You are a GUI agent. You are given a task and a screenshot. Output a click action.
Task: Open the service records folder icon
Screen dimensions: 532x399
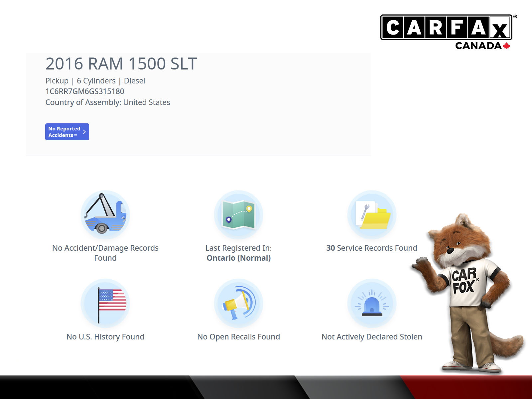point(372,215)
